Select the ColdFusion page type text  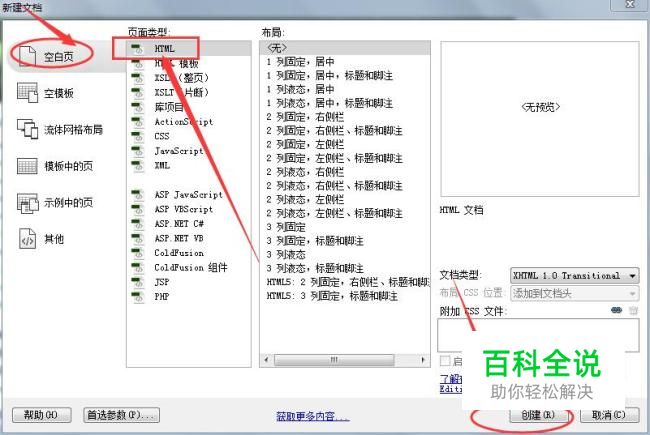coord(179,253)
